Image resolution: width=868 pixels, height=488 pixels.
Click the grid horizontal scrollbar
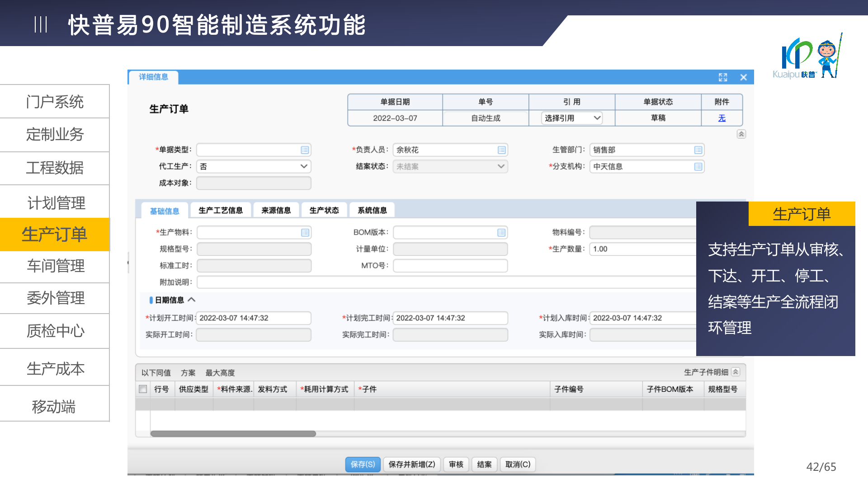tap(233, 434)
